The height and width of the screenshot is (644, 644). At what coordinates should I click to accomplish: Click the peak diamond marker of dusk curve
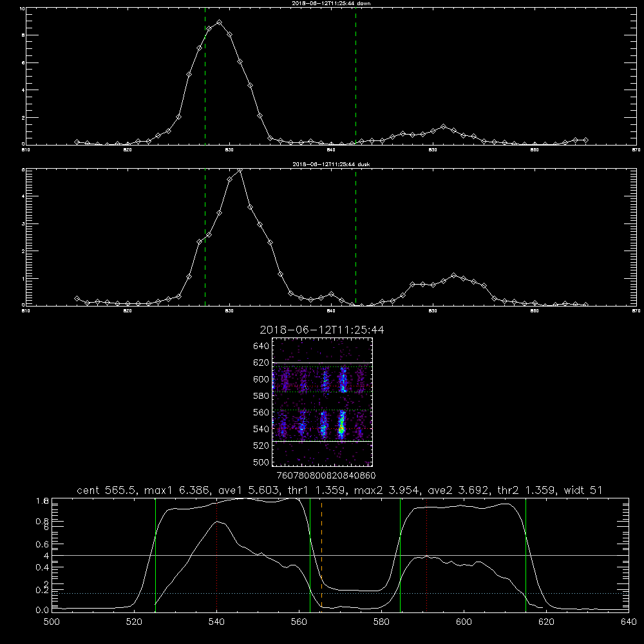click(x=240, y=169)
